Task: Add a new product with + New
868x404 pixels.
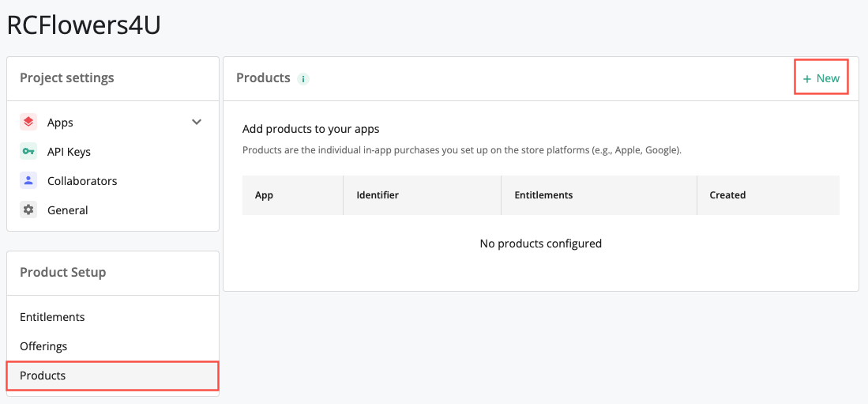Action: [821, 78]
